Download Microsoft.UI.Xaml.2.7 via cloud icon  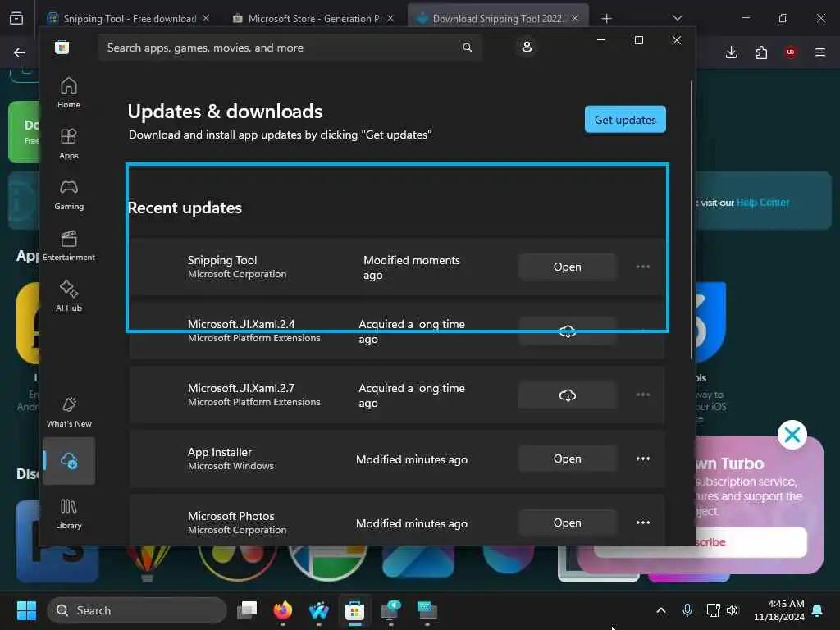coord(568,395)
